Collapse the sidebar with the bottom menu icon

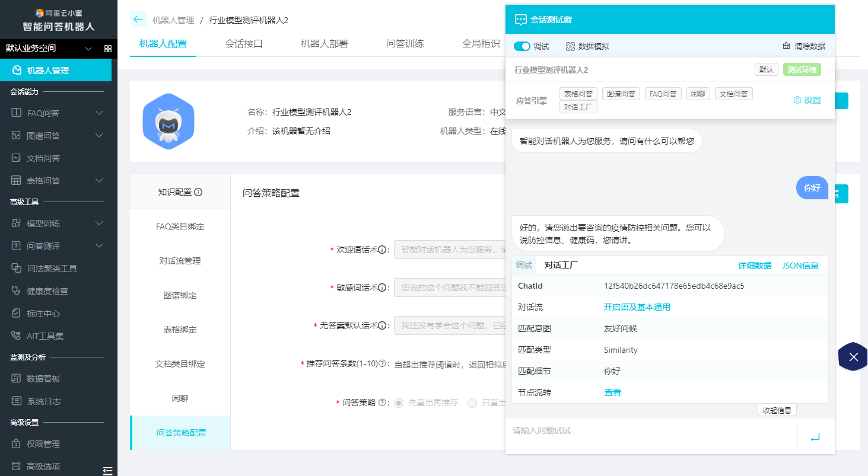click(107, 470)
